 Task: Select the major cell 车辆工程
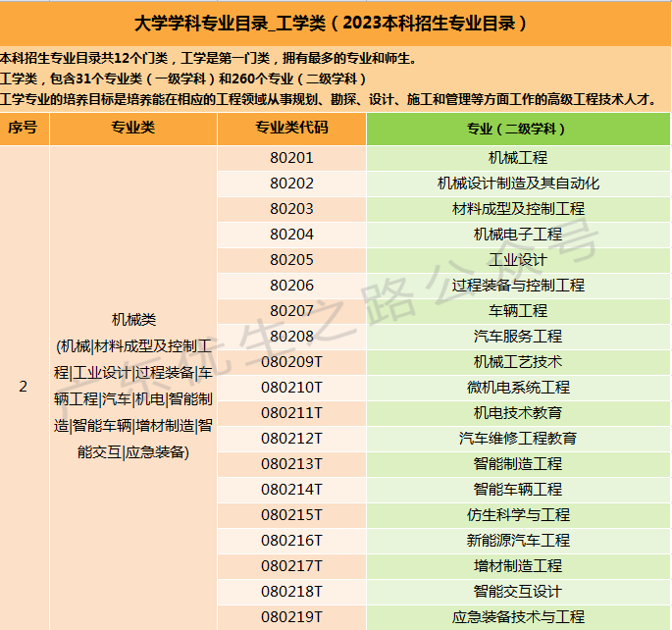[x=518, y=311]
